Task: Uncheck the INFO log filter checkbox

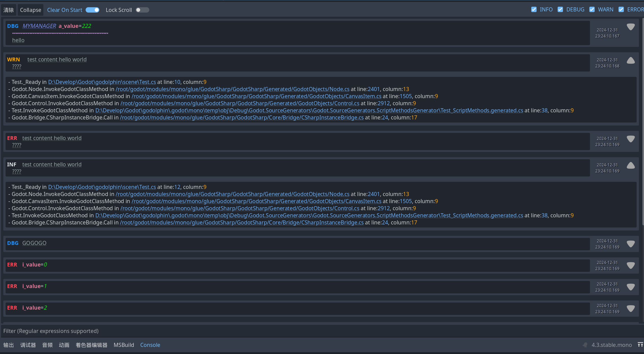Action: [534, 9]
